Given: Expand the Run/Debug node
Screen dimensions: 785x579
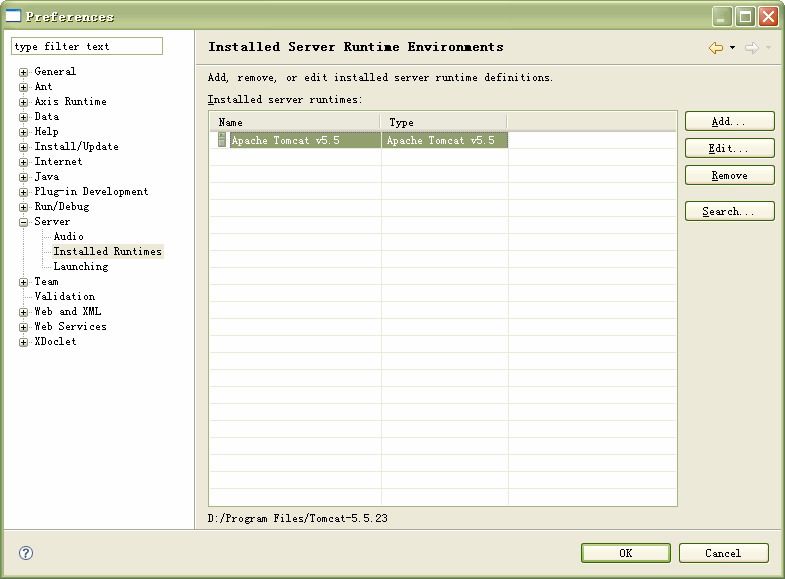Looking at the screenshot, I should [x=24, y=207].
